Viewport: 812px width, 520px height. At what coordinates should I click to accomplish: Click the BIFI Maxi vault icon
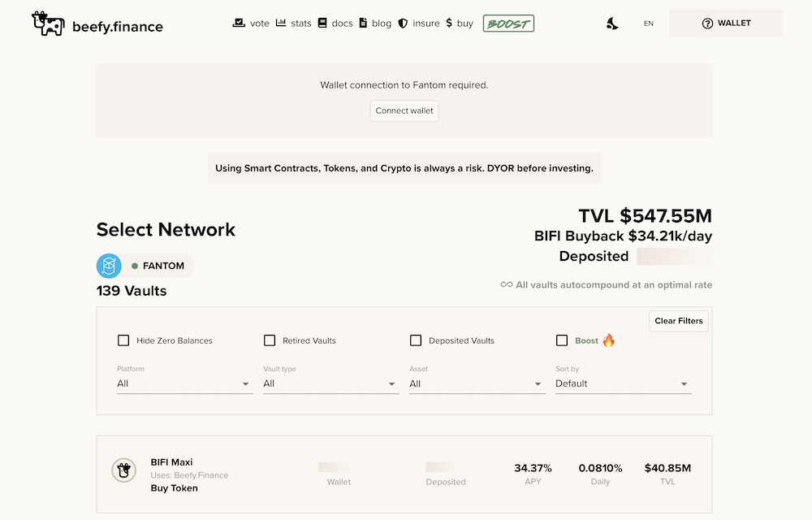point(123,470)
